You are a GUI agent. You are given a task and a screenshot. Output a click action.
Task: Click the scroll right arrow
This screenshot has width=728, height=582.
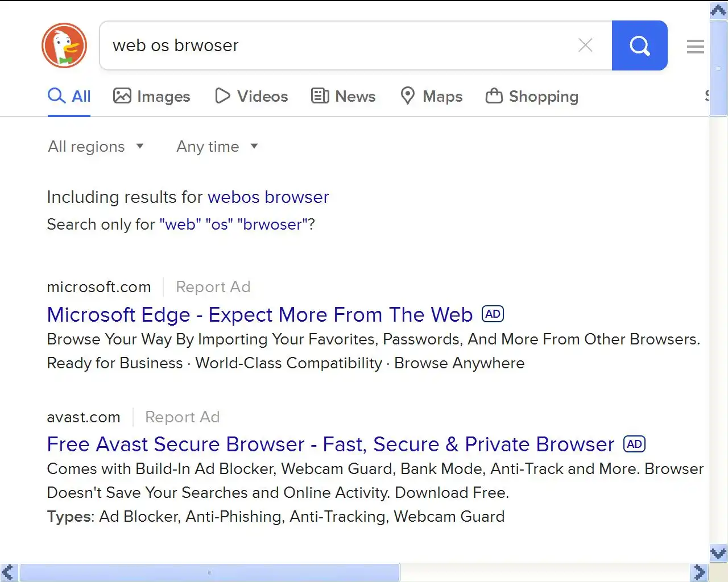coord(699,572)
